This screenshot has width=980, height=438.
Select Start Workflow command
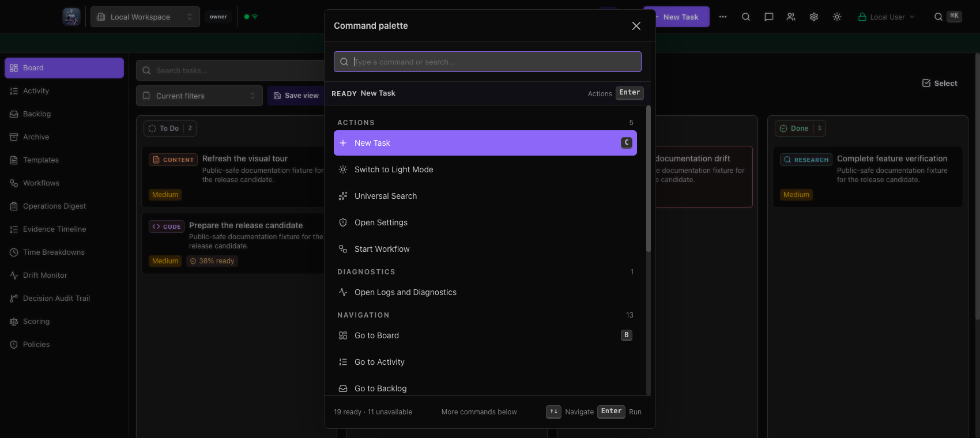point(485,249)
